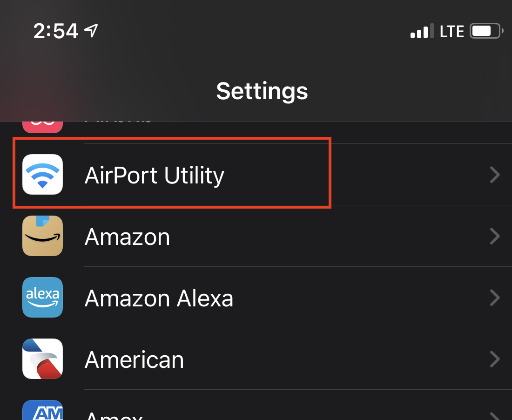512x420 pixels.
Task: Tap the American Airlines app icon
Action: (x=42, y=359)
